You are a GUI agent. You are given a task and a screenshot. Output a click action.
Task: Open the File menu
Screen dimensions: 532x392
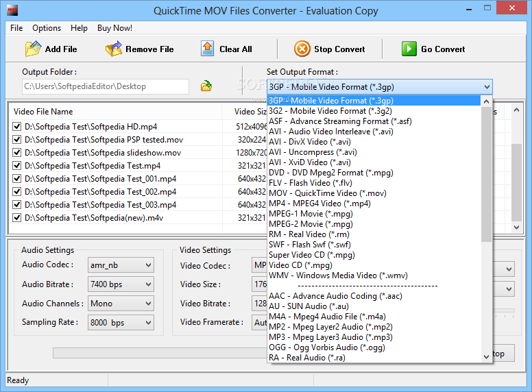pyautogui.click(x=16, y=28)
